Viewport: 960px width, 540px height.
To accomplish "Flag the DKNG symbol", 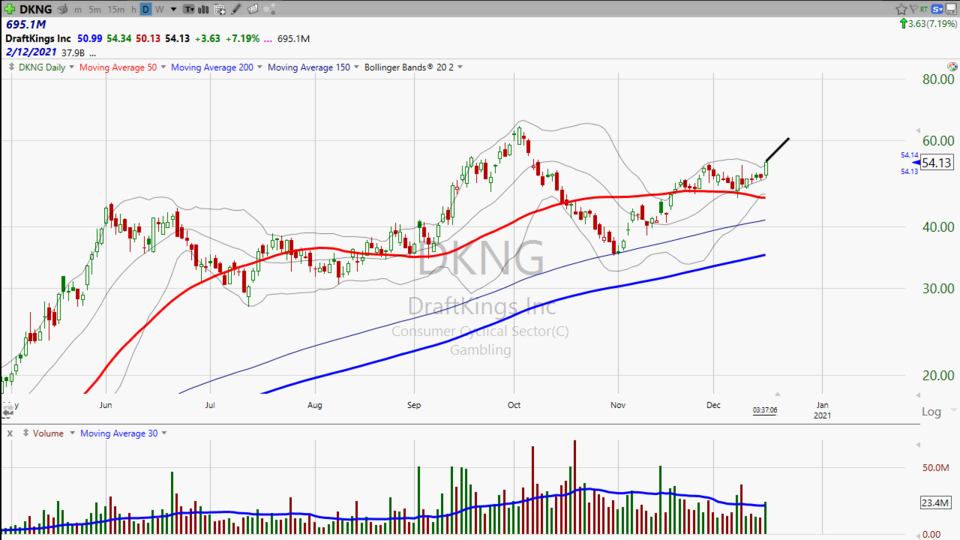I will pyautogui.click(x=913, y=9).
